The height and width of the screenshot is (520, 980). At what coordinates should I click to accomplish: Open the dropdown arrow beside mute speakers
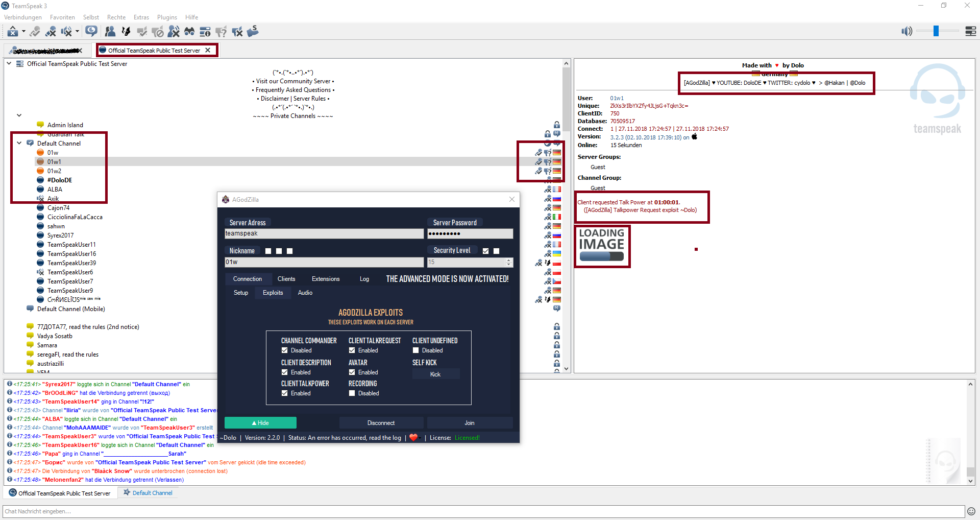click(x=77, y=32)
